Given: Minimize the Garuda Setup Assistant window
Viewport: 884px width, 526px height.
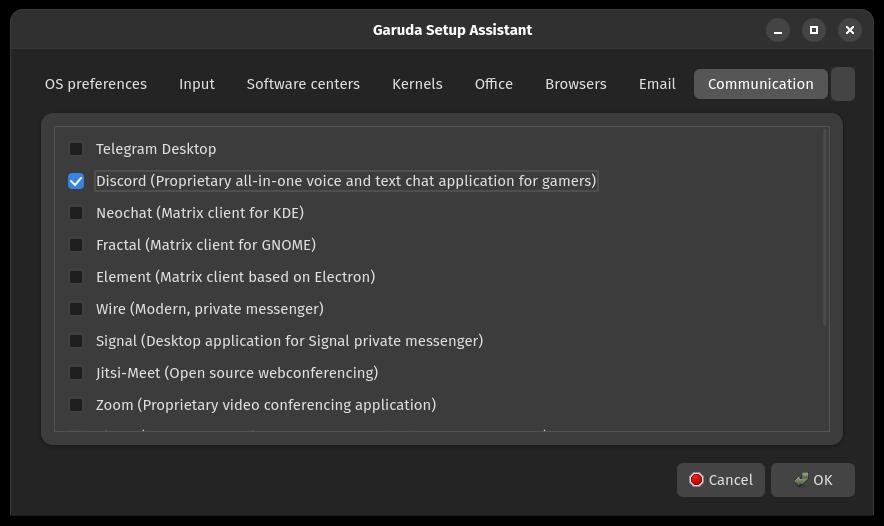Looking at the screenshot, I should (x=778, y=30).
